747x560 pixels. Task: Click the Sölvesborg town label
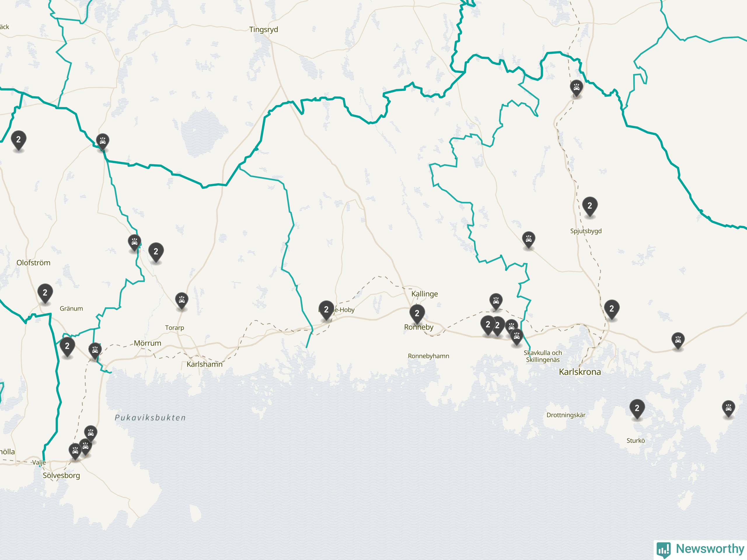pos(62,476)
